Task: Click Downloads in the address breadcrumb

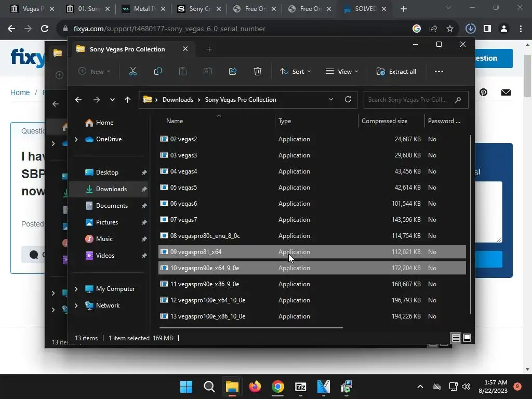Action: point(178,100)
